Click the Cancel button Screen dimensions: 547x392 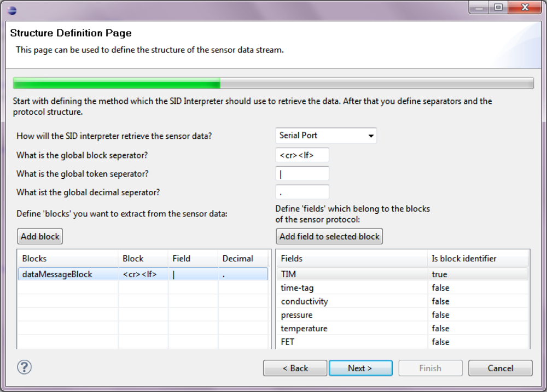pyautogui.click(x=501, y=368)
